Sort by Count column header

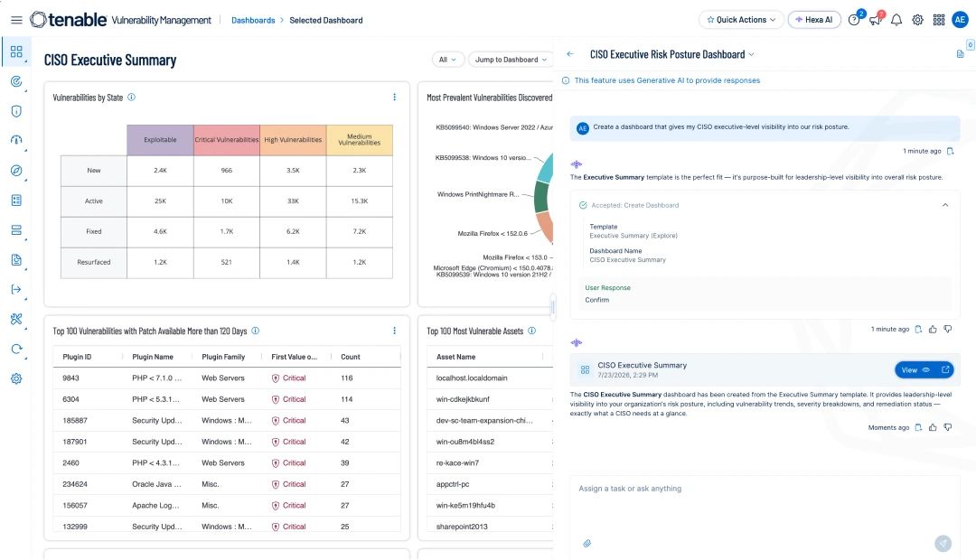pos(351,357)
